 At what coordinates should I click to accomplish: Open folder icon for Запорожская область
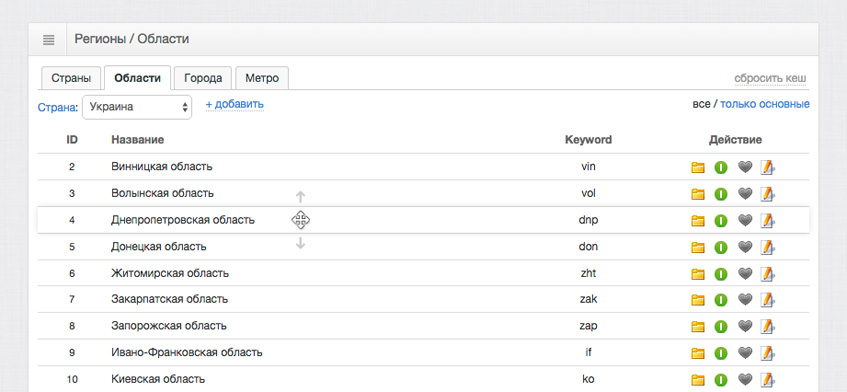(x=698, y=327)
